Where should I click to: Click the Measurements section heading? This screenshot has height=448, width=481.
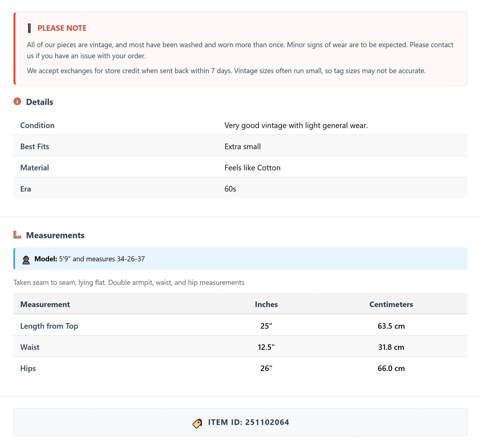55,235
